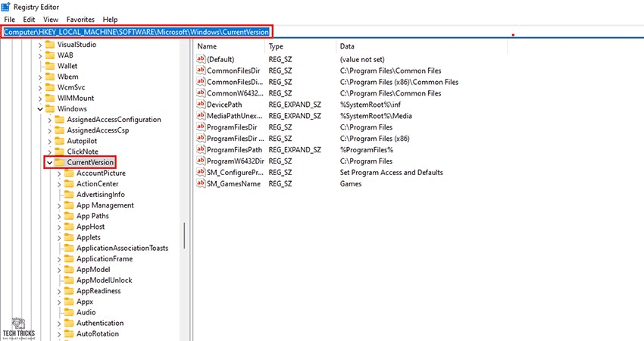
Task: Open the File menu
Action: click(x=9, y=19)
